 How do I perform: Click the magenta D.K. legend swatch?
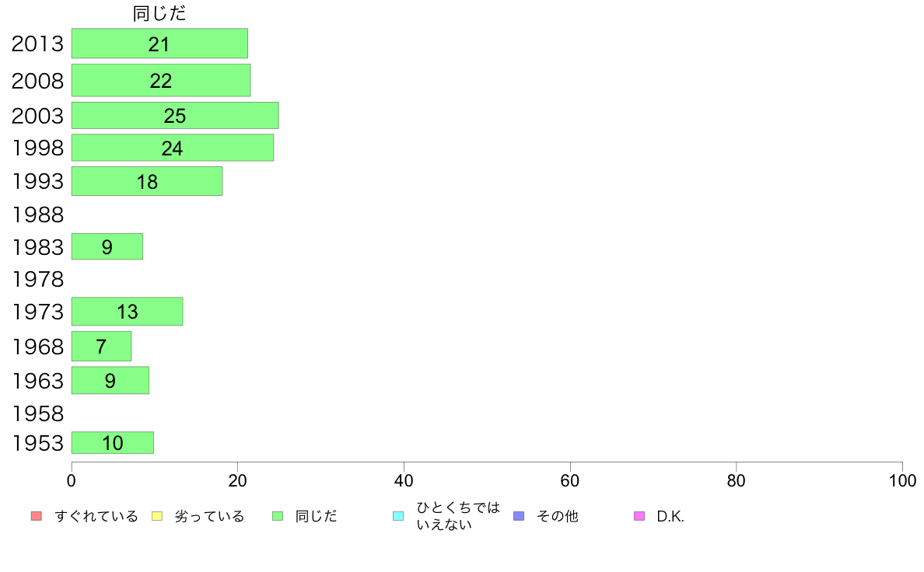(x=639, y=516)
